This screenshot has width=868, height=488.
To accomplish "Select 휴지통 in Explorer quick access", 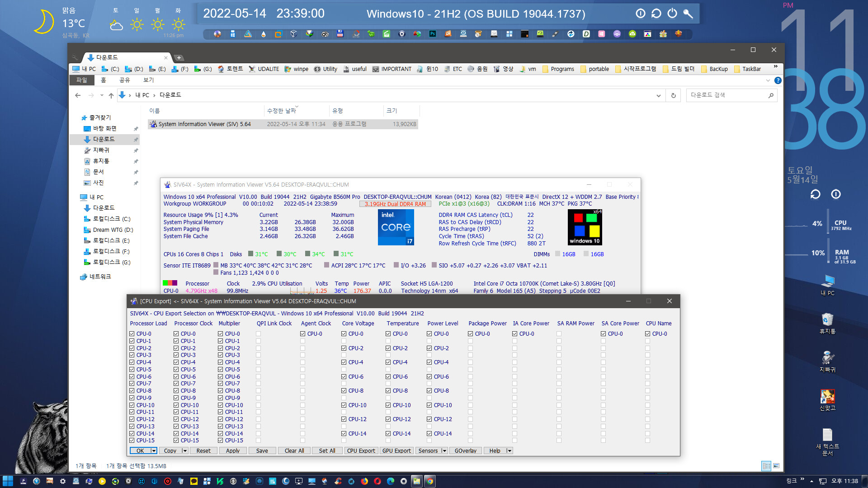I will [x=101, y=161].
